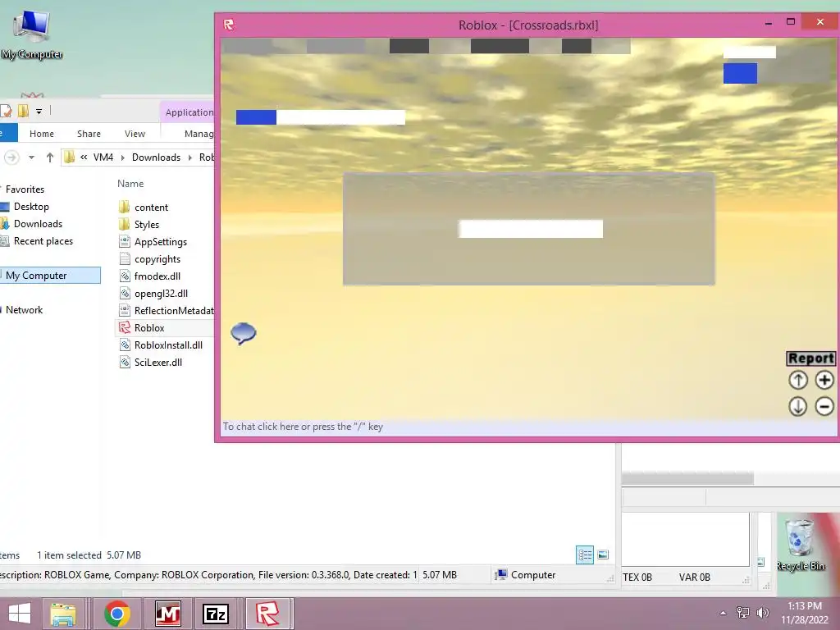The width and height of the screenshot is (840, 630).
Task: Click the horizontal scrollbar in background window
Action: (687, 478)
